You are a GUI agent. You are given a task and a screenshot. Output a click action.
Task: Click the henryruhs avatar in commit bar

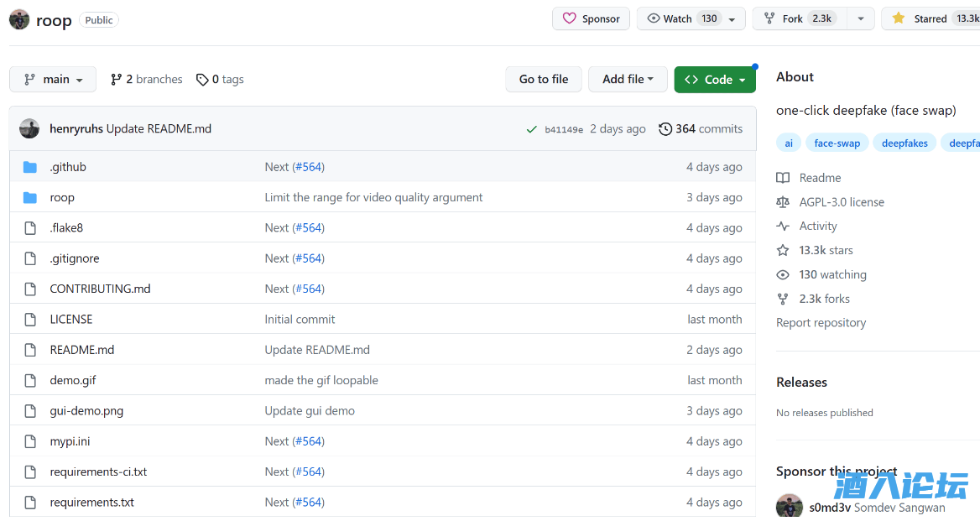29,128
